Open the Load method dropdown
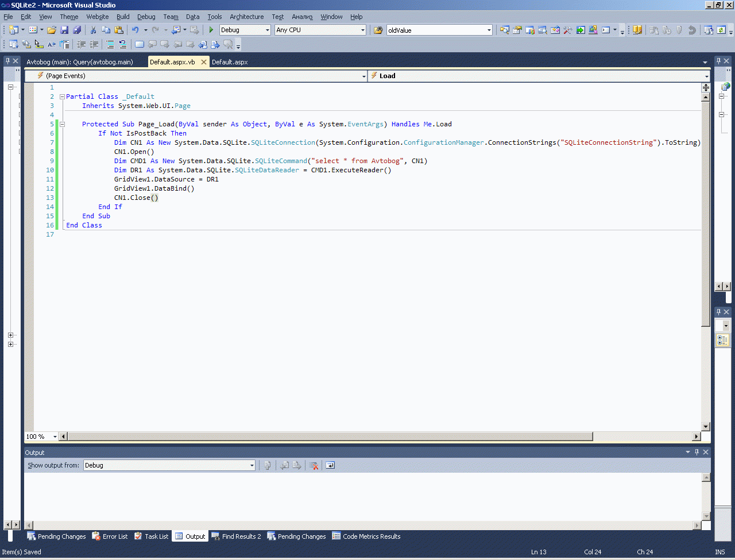Image resolution: width=735 pixels, height=560 pixels. click(x=539, y=76)
